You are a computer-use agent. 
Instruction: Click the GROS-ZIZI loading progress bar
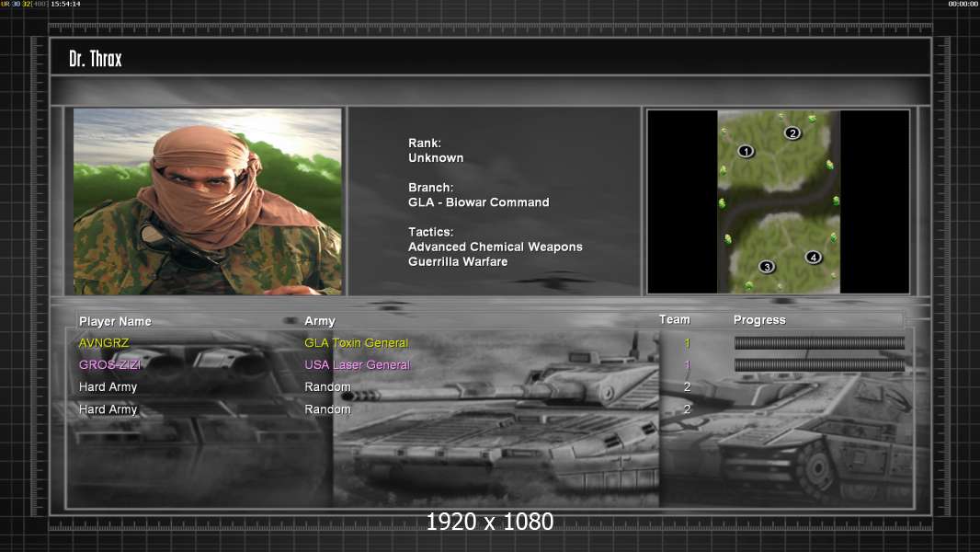click(819, 364)
